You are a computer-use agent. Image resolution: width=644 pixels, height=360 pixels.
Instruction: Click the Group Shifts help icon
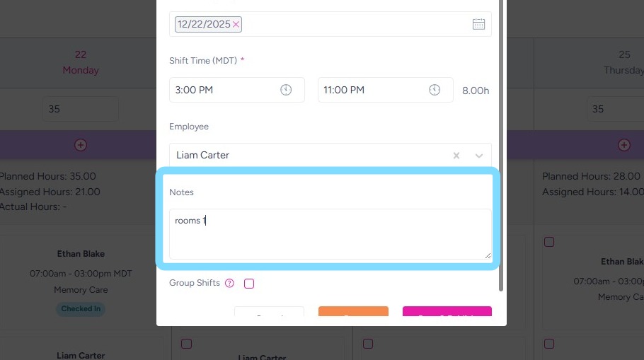(229, 284)
